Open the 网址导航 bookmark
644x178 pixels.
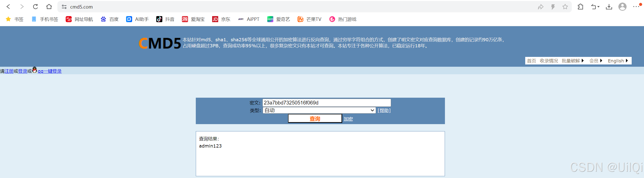79,19
